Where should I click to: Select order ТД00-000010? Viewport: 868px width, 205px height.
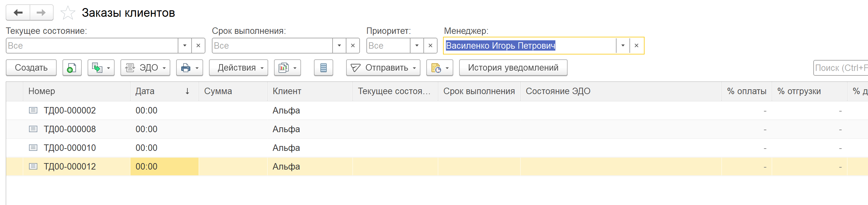click(x=70, y=148)
